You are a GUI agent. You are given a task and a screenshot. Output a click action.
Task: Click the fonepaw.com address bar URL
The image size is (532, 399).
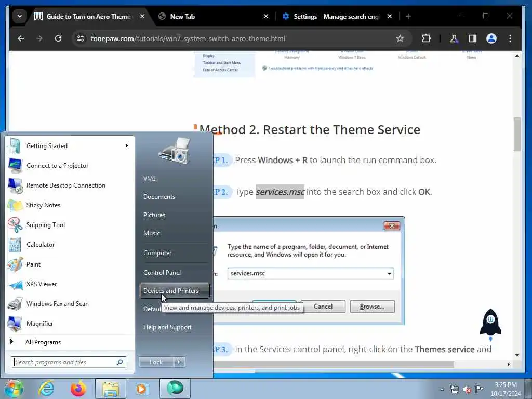point(188,38)
